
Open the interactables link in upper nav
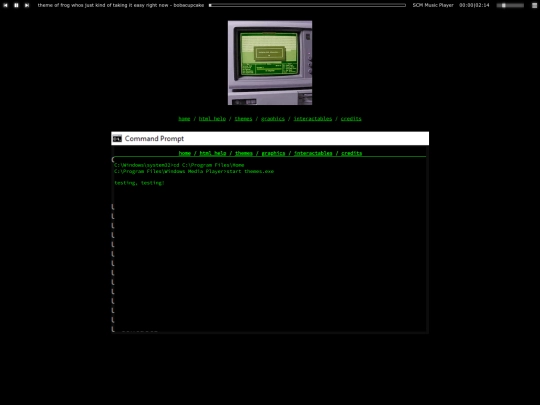[x=313, y=118]
